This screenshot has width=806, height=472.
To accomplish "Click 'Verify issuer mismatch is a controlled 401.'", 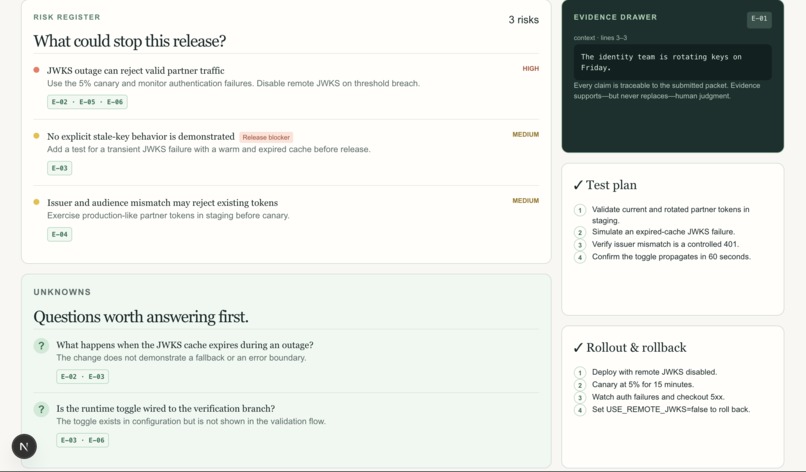I will coord(665,244).
